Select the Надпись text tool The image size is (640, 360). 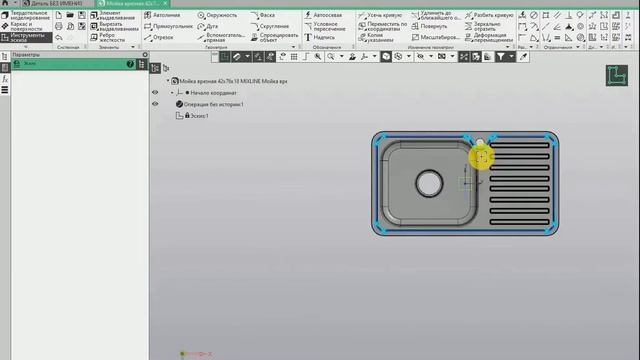[320, 37]
